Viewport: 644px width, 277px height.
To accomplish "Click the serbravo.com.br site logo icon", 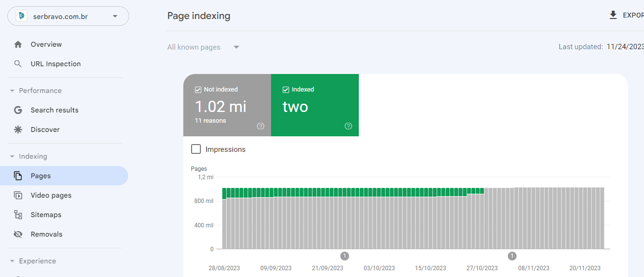I will coord(21,16).
